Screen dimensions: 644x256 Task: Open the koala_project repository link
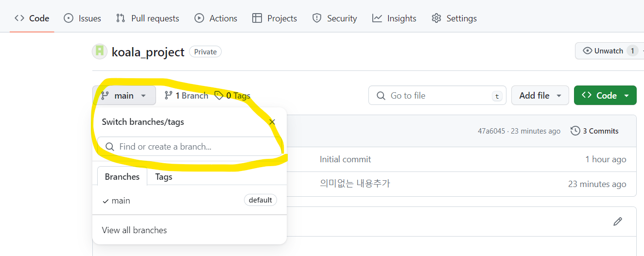click(x=148, y=52)
